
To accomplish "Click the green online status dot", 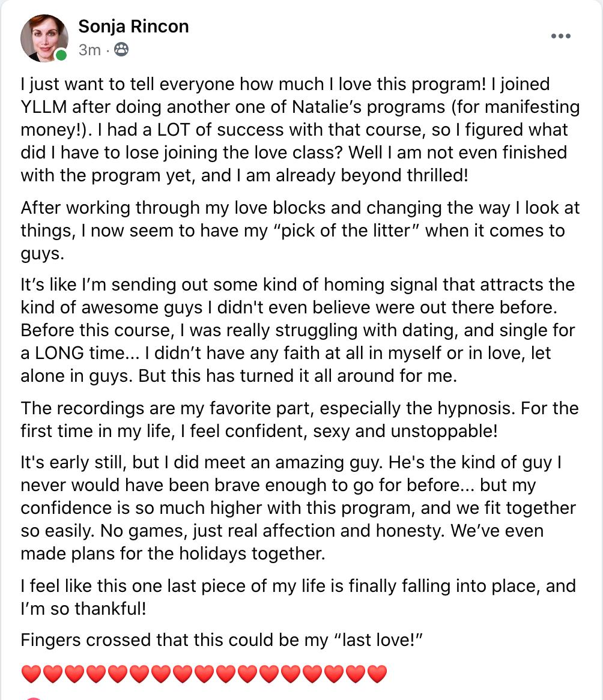I will pos(61,56).
